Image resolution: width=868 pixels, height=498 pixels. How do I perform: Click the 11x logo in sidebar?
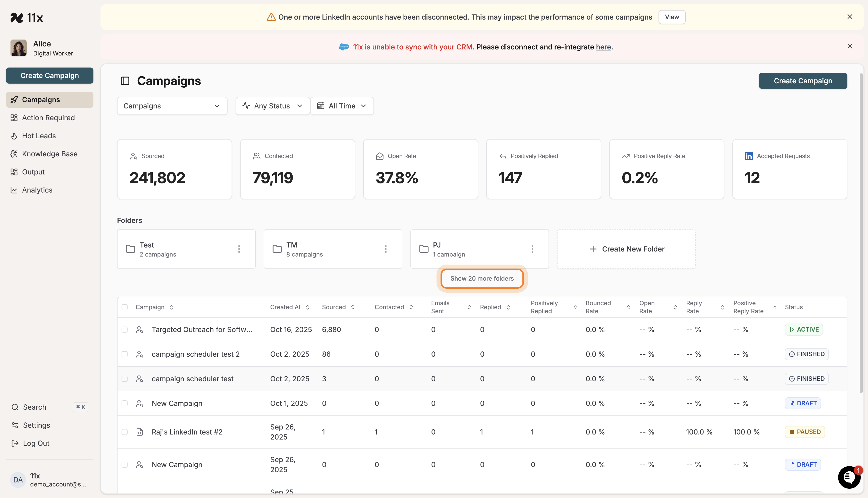coord(27,17)
